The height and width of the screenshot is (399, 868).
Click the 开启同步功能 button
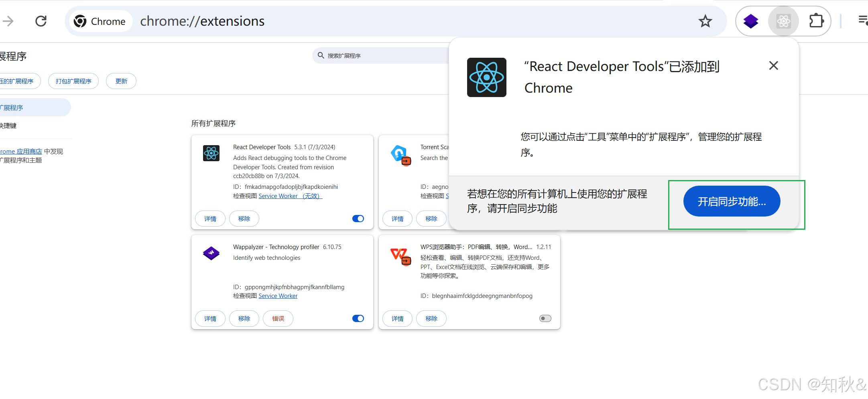(732, 201)
